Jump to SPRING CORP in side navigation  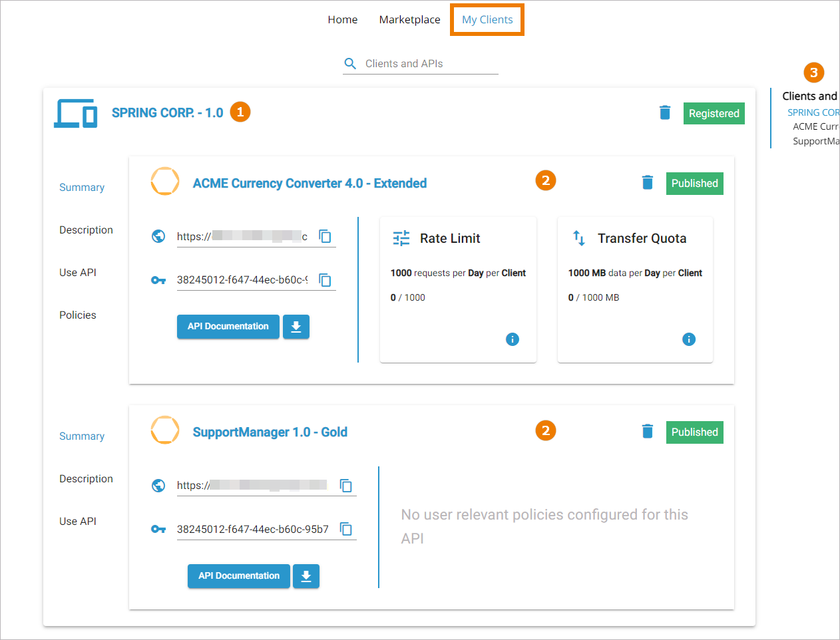click(813, 112)
